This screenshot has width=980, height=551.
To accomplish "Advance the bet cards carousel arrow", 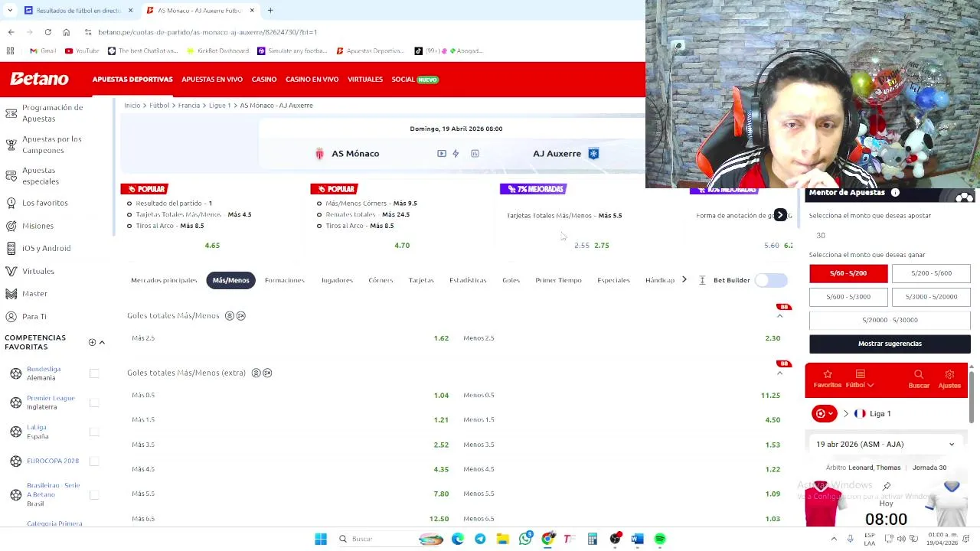I will pyautogui.click(x=780, y=215).
